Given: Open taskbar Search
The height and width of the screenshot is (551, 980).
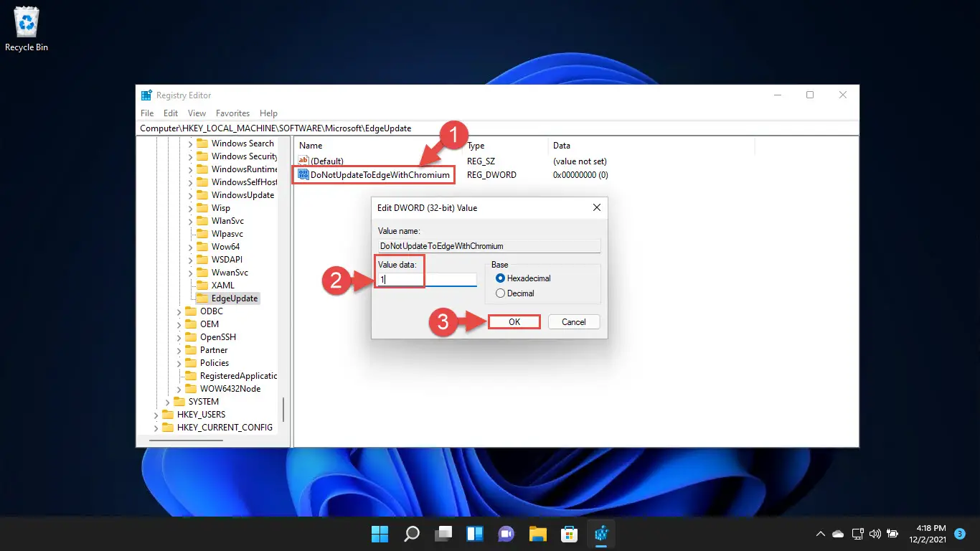Looking at the screenshot, I should pos(412,534).
